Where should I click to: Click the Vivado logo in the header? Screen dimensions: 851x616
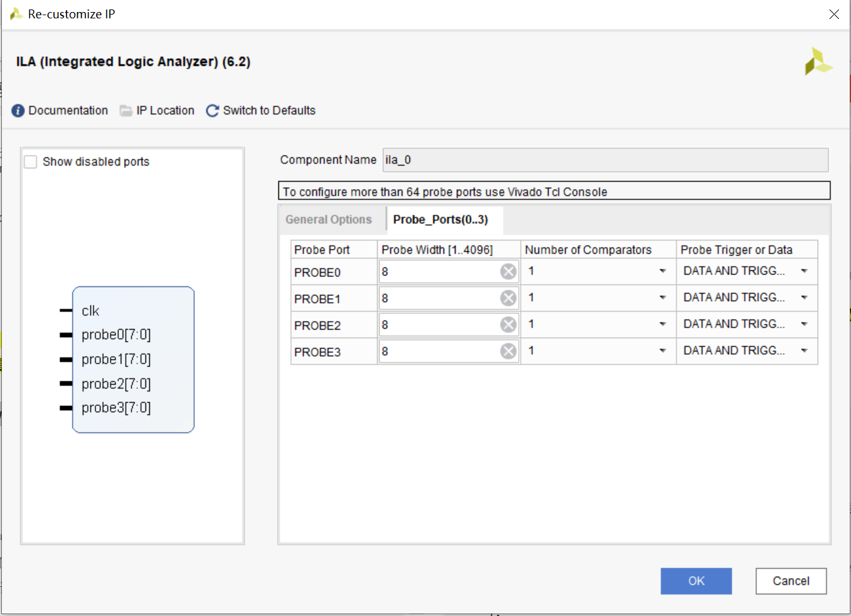click(x=818, y=62)
